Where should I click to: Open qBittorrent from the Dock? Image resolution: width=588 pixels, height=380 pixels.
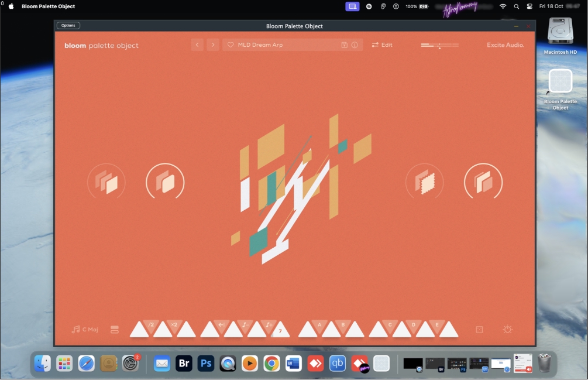coord(338,363)
